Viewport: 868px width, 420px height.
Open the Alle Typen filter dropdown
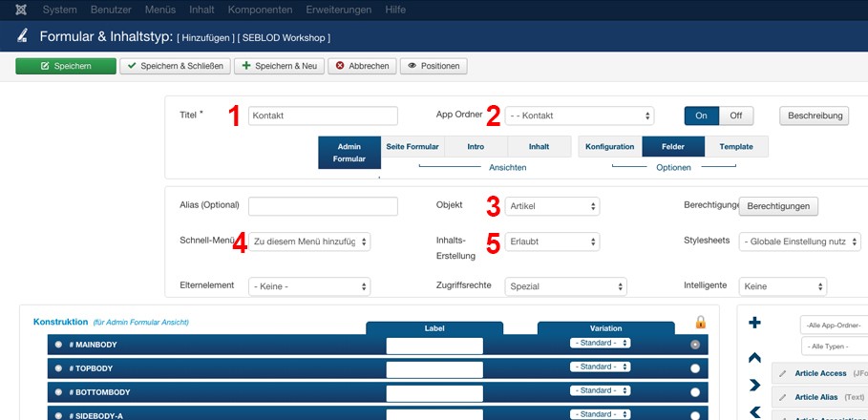[835, 346]
